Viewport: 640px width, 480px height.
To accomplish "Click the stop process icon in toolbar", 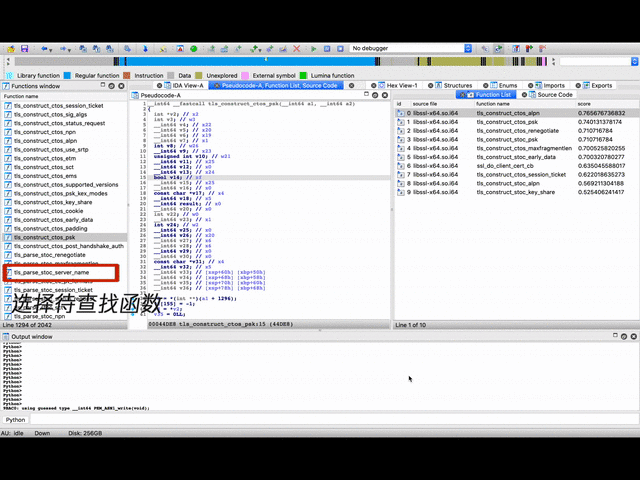I will 338,48.
